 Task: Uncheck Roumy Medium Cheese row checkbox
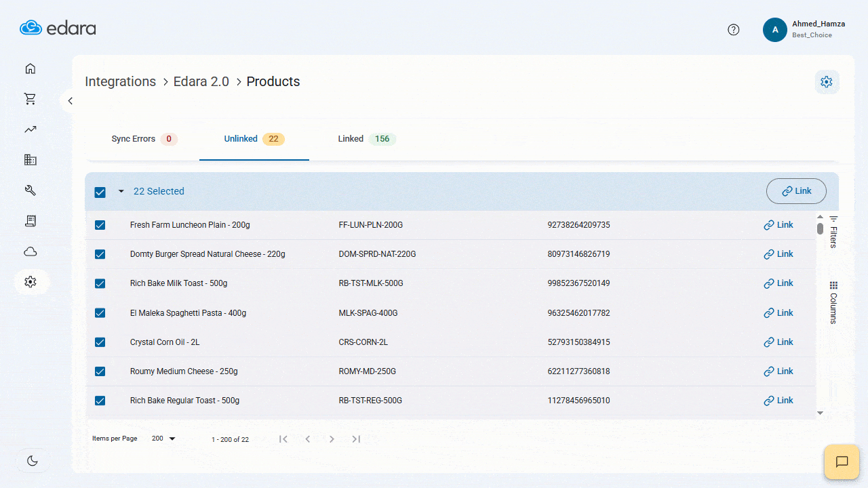[100, 371]
